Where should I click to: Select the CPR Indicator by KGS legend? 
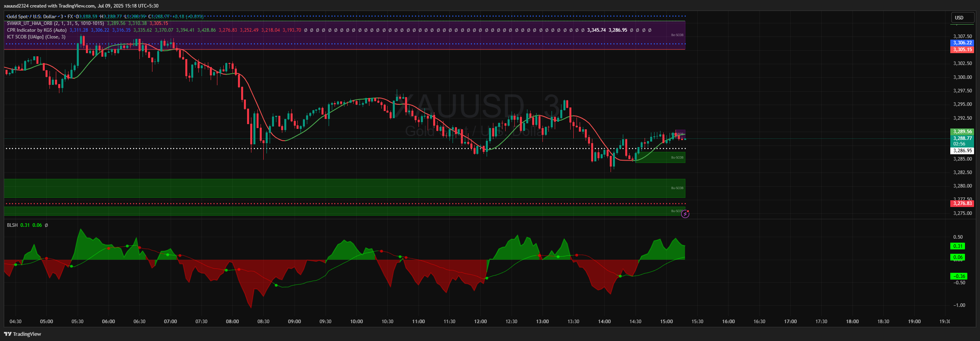click(37, 30)
